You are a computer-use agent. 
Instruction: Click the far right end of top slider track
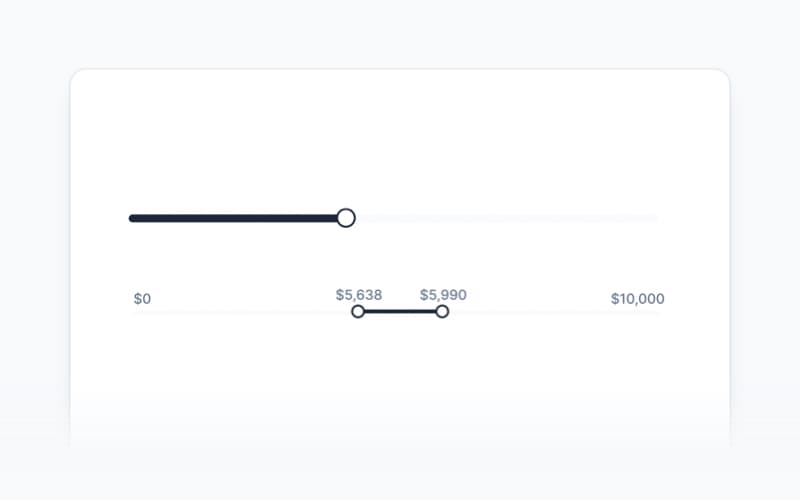pos(656,218)
